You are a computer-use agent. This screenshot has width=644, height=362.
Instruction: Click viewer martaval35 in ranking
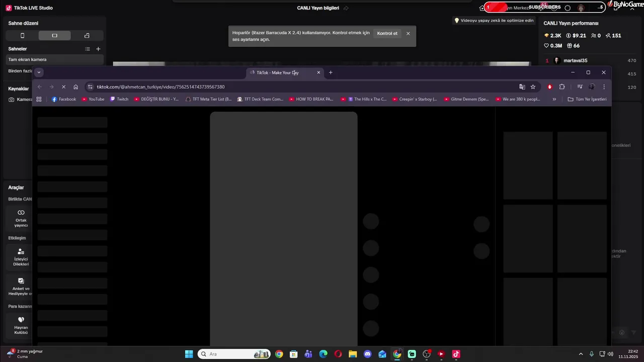coord(575,60)
